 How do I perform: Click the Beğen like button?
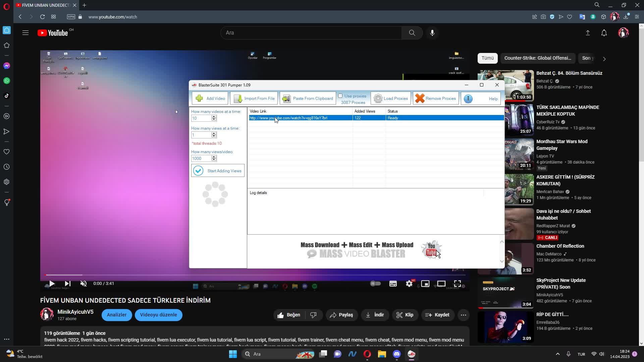[x=289, y=315]
